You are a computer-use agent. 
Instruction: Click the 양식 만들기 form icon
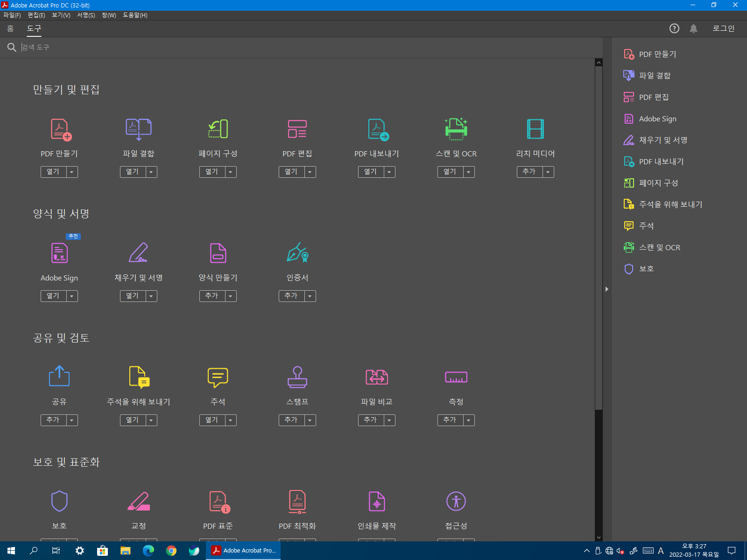click(218, 253)
